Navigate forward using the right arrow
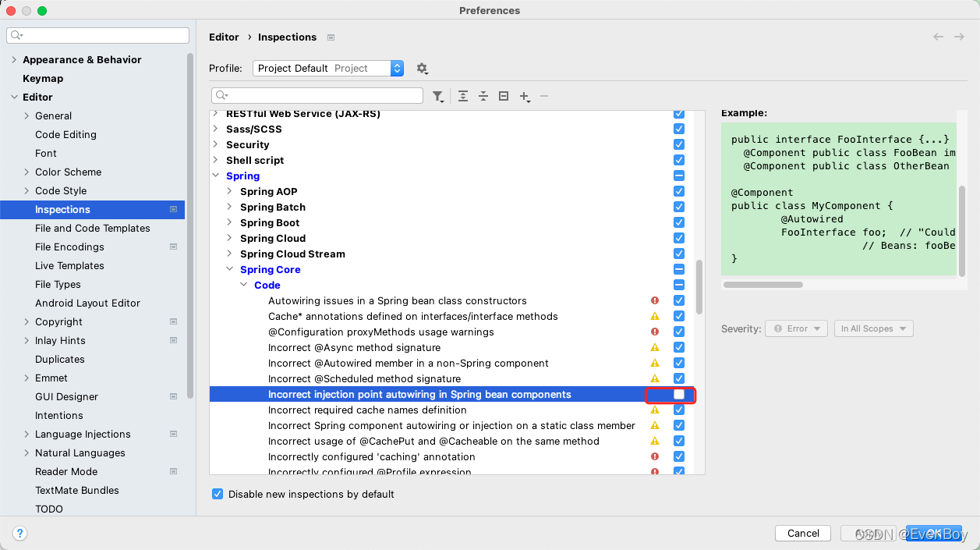The height and width of the screenshot is (550, 980). click(959, 37)
